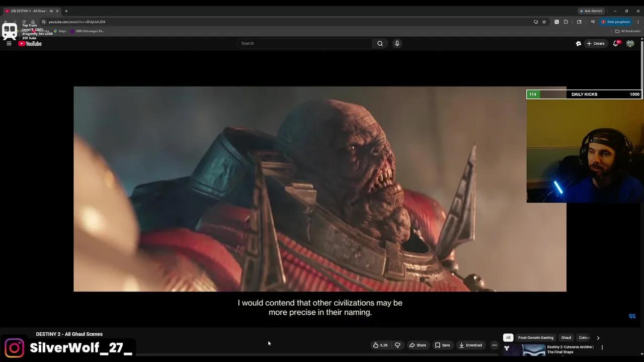Select the From Generic Gaming chip
This screenshot has width=644, height=362.
[x=536, y=338]
